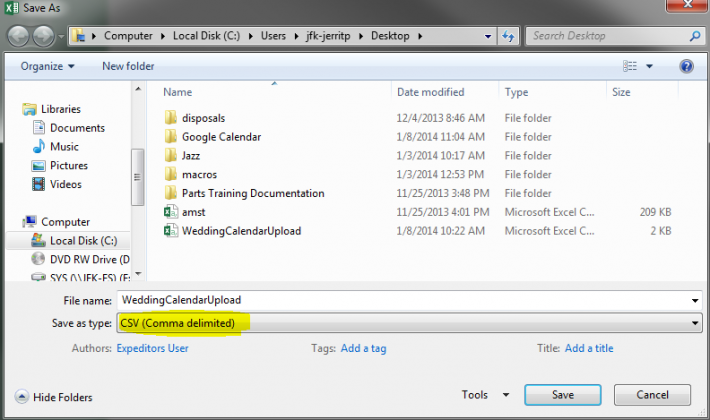710x420 pixels.
Task: Select the amst Excel file icon
Action: click(170, 212)
